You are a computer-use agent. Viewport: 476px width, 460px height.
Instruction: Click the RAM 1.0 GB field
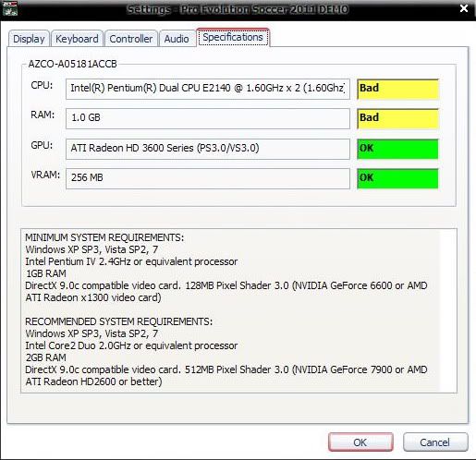coord(208,118)
